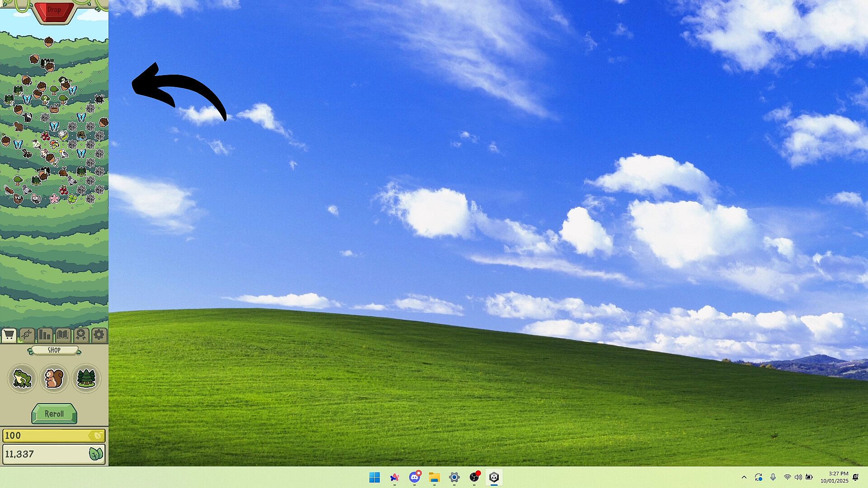Image resolution: width=868 pixels, height=488 pixels.
Task: Buy the pine forest shop item
Action: [x=86, y=378]
